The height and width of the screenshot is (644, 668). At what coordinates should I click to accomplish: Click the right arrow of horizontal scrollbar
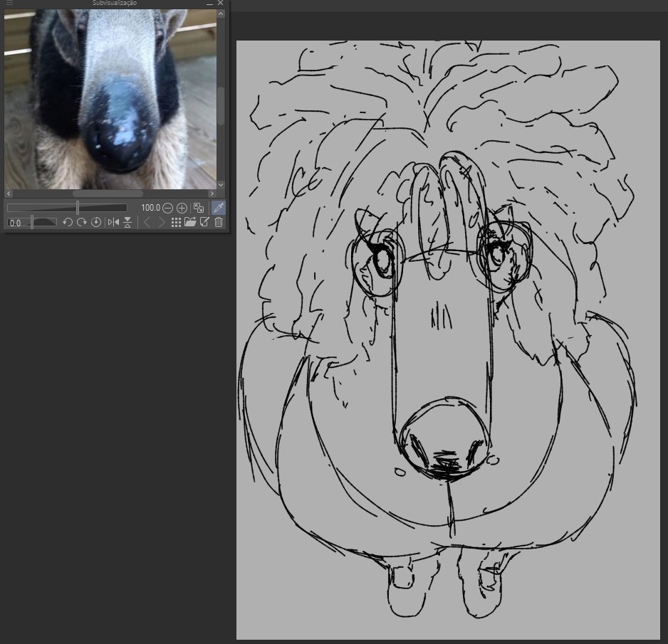click(212, 194)
